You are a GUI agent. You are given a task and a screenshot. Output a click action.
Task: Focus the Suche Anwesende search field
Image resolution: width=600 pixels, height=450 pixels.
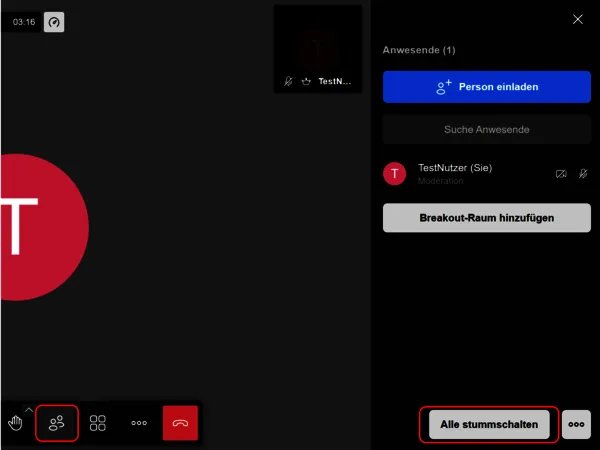click(487, 129)
